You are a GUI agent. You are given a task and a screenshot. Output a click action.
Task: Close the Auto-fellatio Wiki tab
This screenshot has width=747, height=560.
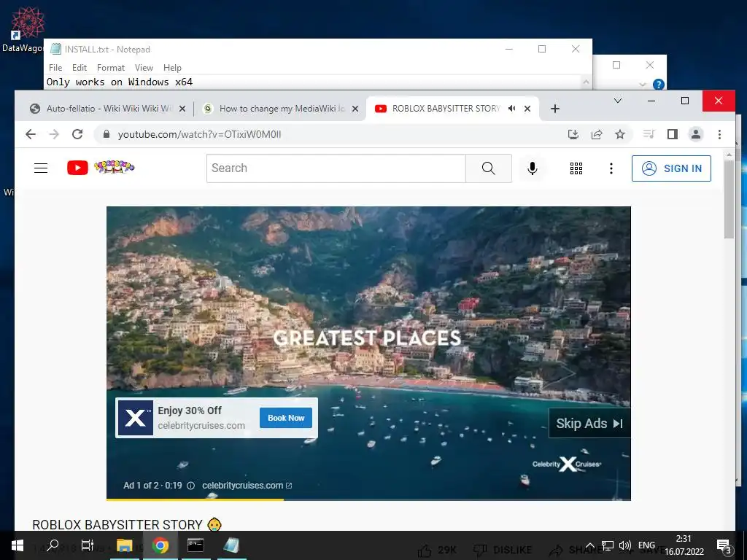point(182,109)
